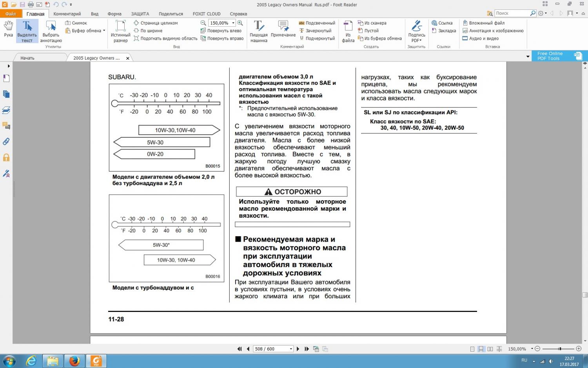
Task: Go to the first page
Action: point(240,349)
